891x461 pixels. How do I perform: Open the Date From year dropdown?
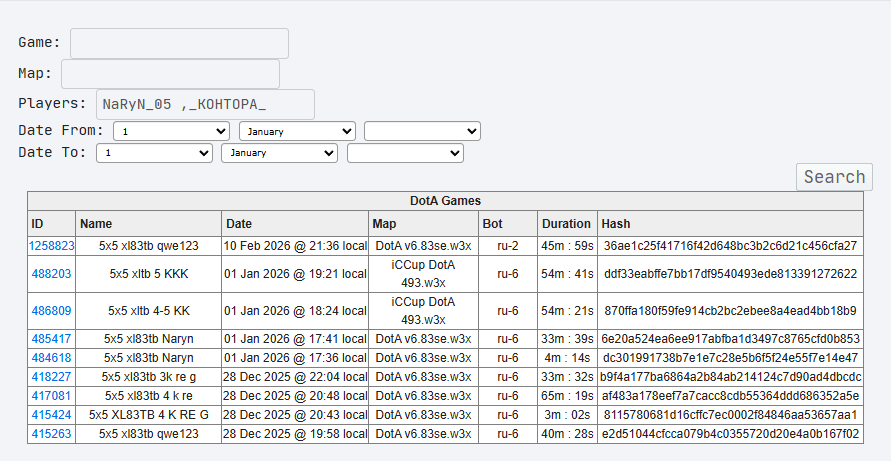(x=422, y=131)
